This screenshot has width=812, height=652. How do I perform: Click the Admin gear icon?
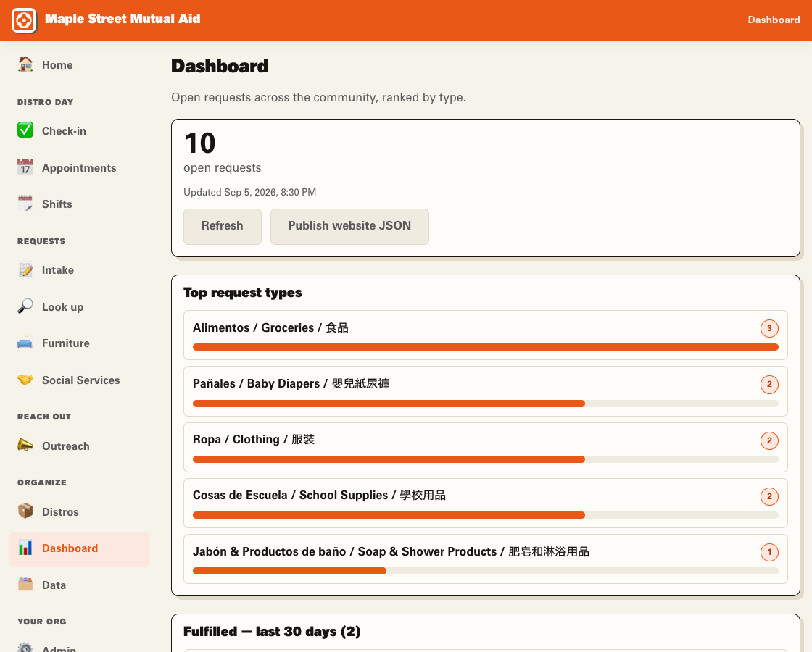(25, 647)
